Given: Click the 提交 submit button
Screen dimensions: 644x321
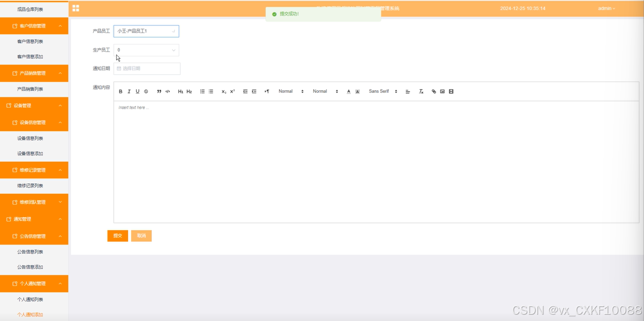Looking at the screenshot, I should click(x=118, y=236).
